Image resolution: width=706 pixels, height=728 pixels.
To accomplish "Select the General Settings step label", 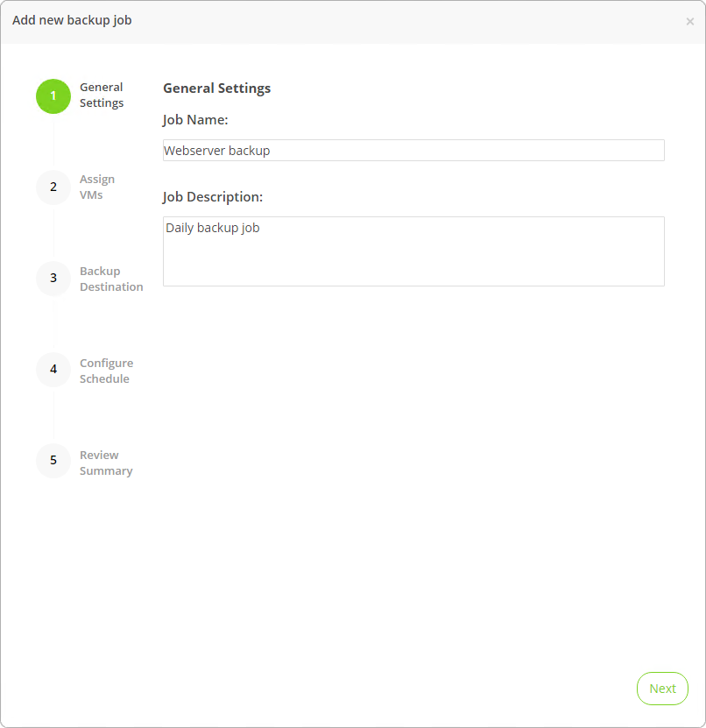I will [102, 95].
